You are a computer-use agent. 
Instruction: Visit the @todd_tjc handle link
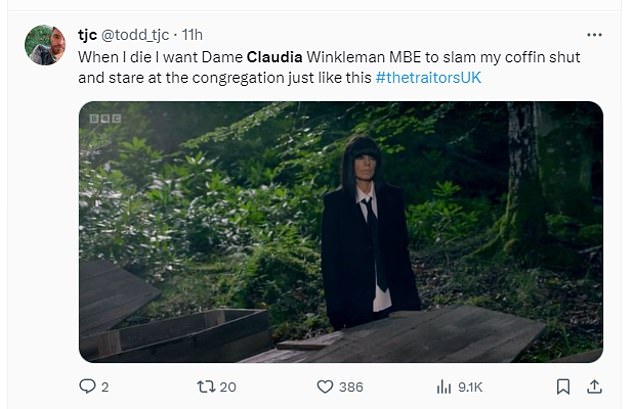click(x=135, y=35)
